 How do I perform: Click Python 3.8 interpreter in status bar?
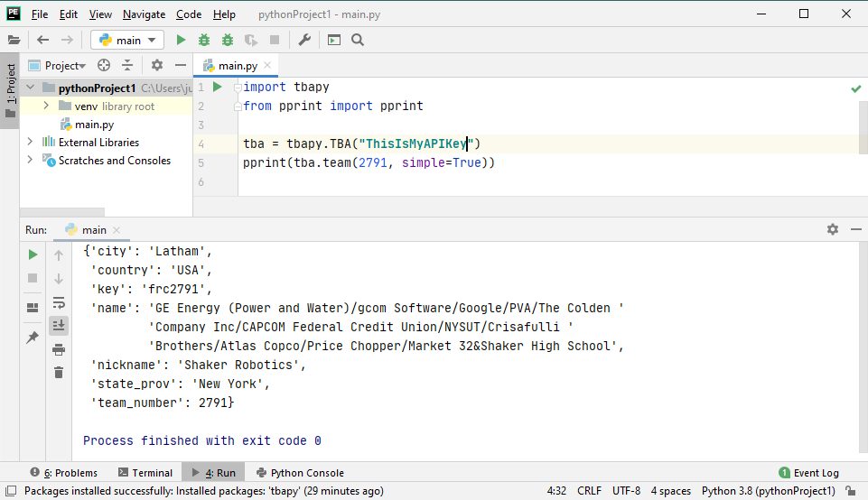[768, 491]
